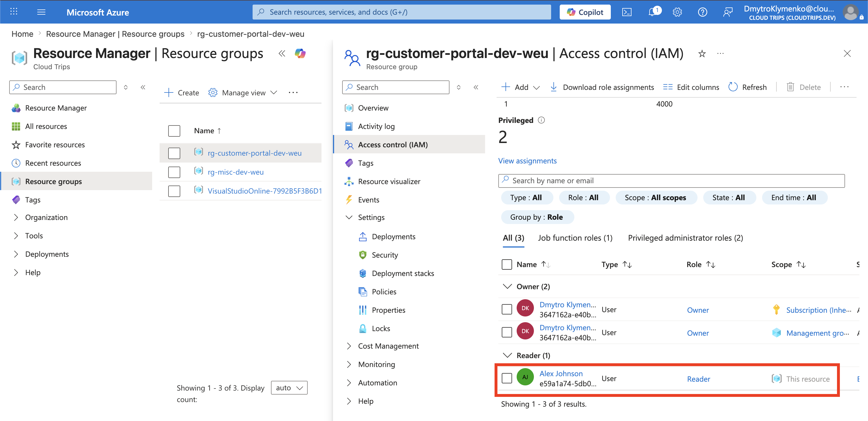This screenshot has height=421, width=868.
Task: Expand the Tools section
Action: (16, 235)
